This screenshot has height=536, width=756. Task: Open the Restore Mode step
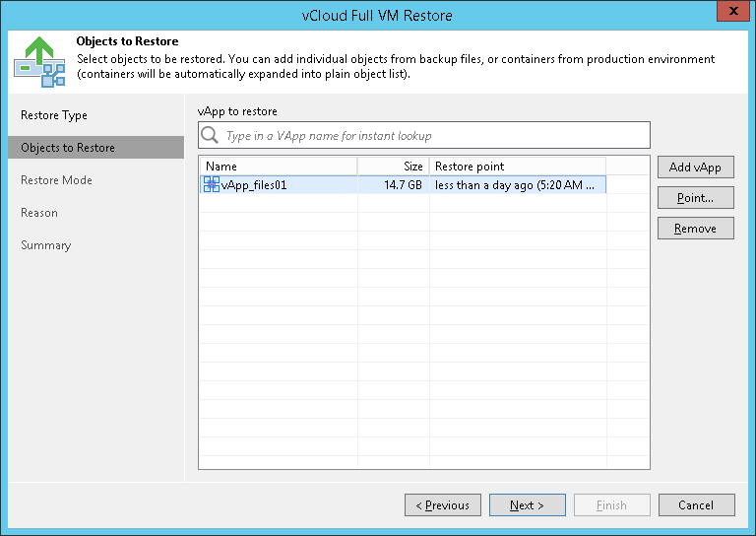click(56, 180)
